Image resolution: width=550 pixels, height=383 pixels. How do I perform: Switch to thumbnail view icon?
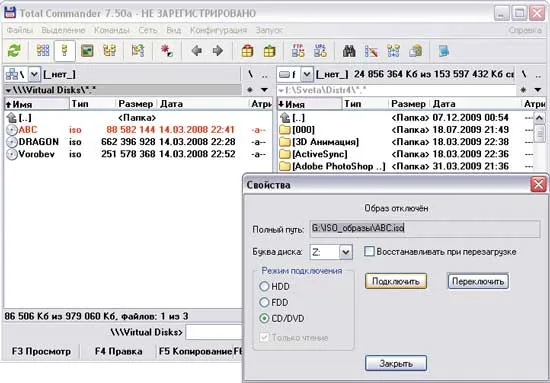coord(87,51)
